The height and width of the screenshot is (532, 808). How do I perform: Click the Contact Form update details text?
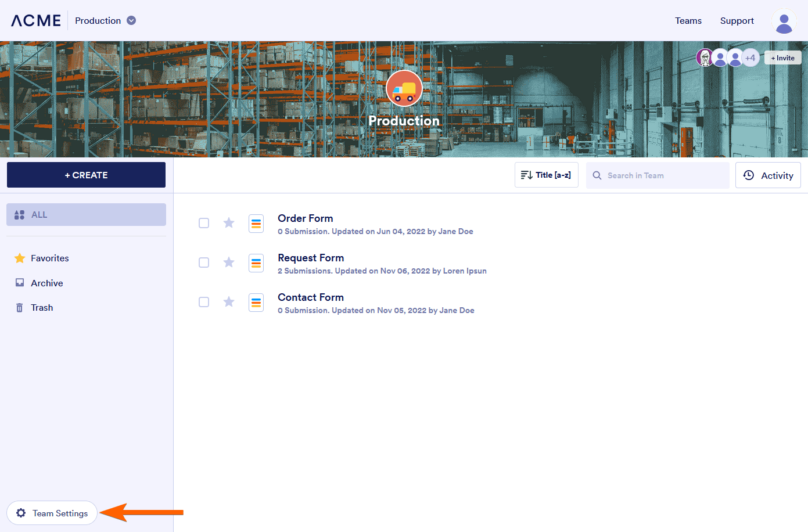[x=376, y=310]
